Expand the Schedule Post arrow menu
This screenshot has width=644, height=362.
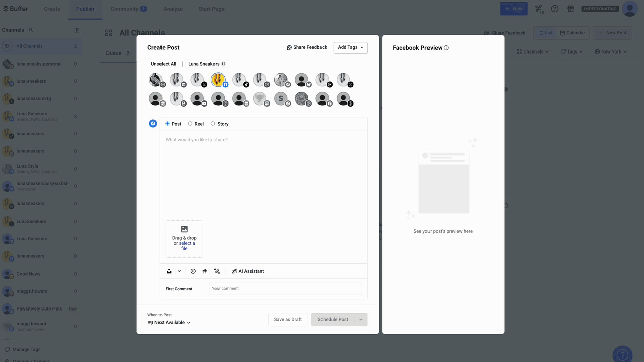(361, 319)
